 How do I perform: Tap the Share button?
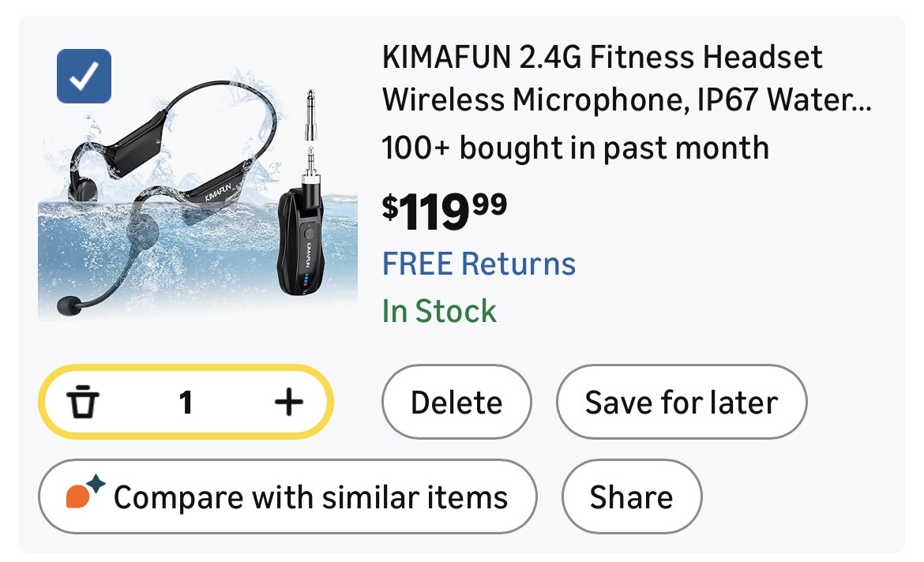631,497
